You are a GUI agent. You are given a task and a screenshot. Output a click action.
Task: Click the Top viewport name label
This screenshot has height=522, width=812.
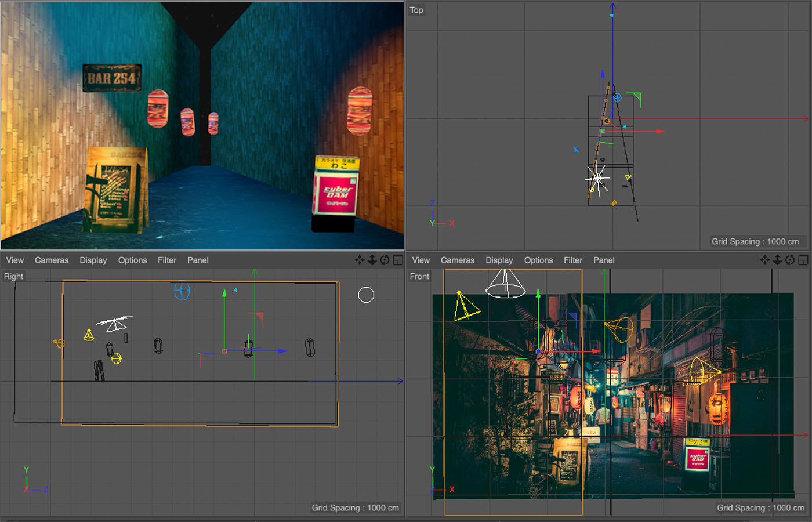click(x=416, y=10)
